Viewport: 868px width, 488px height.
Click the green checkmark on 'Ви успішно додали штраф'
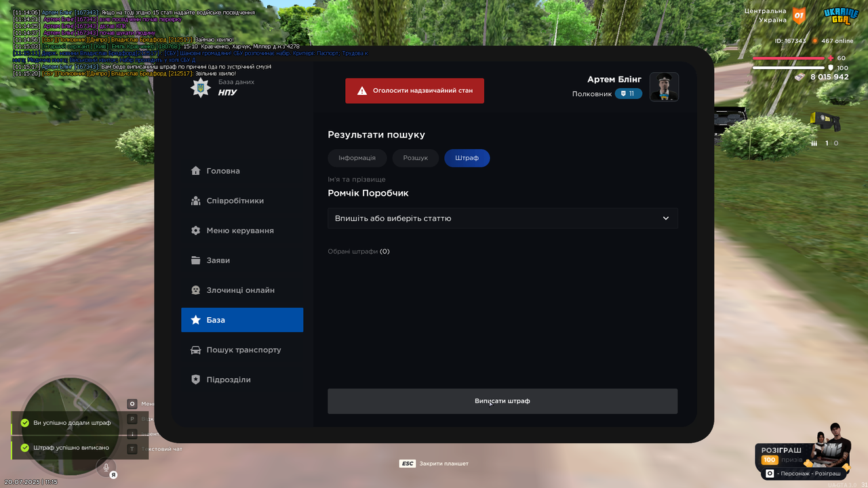click(x=24, y=423)
